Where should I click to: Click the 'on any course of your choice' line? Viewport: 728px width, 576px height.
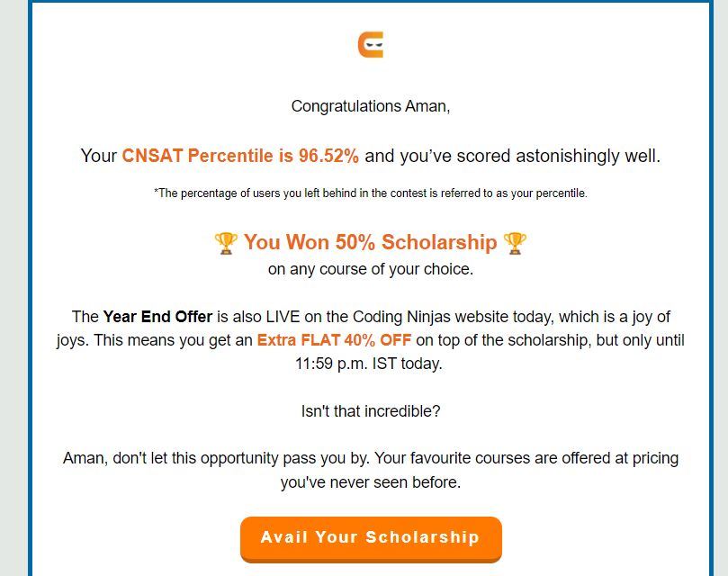[x=371, y=269]
